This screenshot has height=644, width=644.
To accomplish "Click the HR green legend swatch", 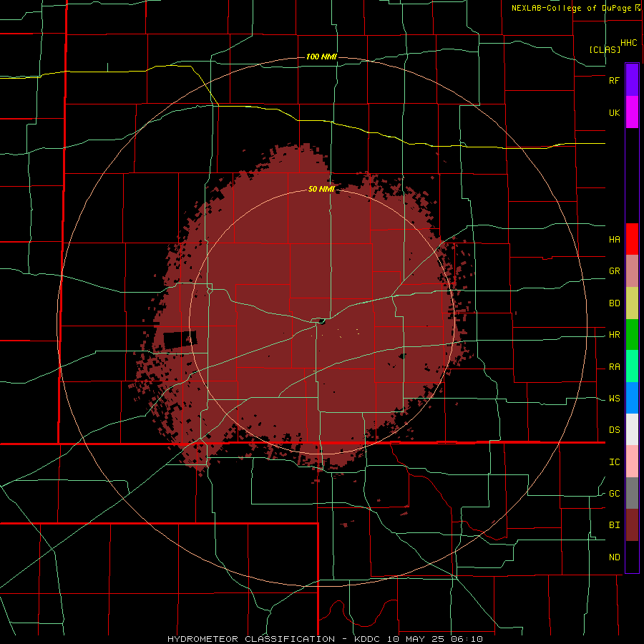I will [x=632, y=335].
